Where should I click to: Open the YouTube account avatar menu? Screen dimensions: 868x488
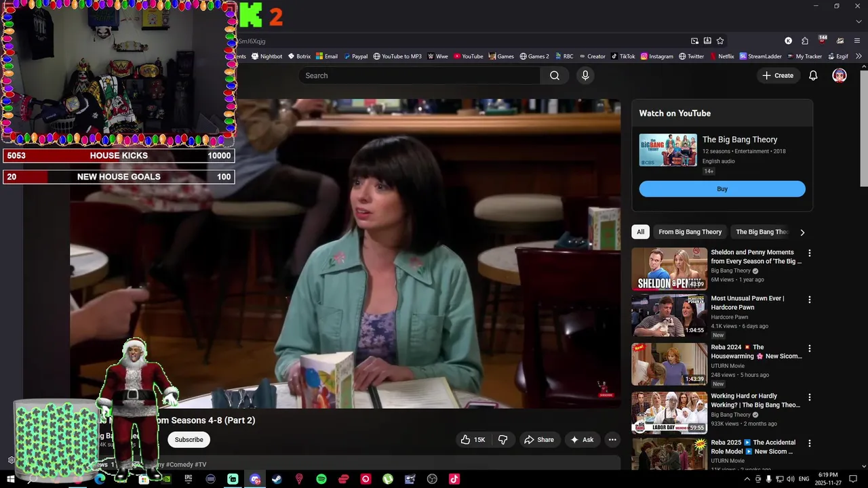pos(840,76)
